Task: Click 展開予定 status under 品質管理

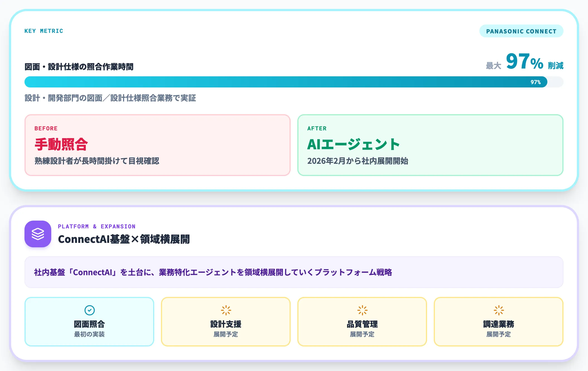Action: pyautogui.click(x=362, y=334)
